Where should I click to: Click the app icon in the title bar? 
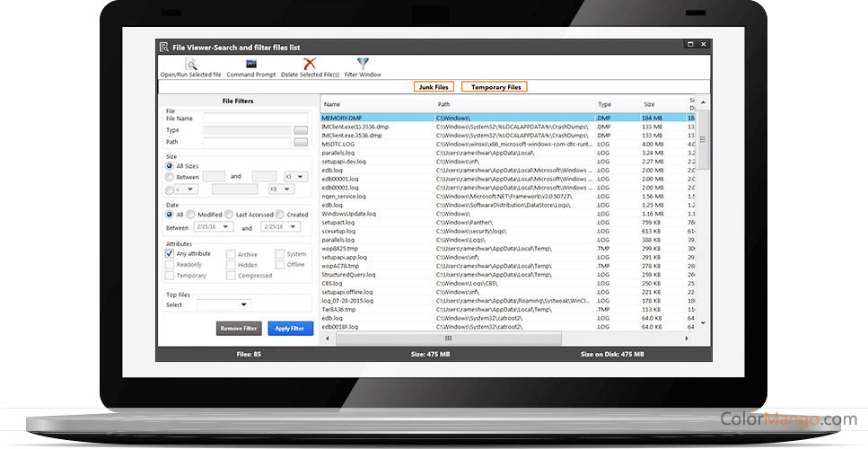click(x=163, y=47)
